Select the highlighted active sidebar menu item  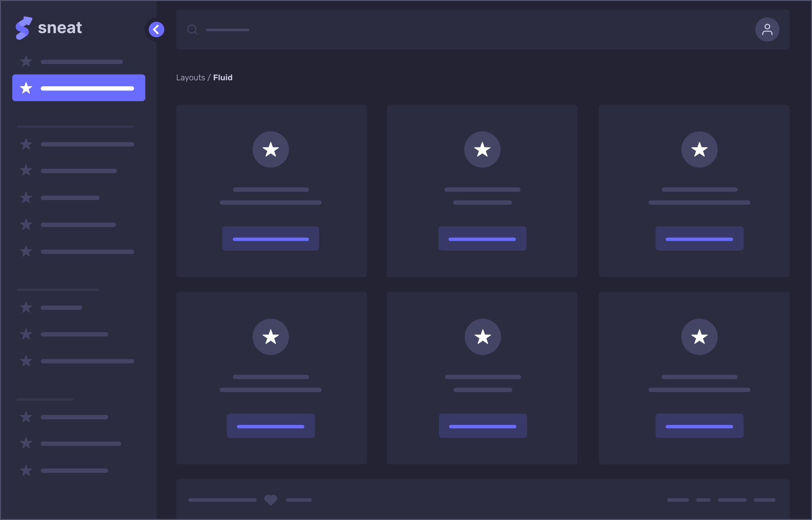[x=79, y=88]
